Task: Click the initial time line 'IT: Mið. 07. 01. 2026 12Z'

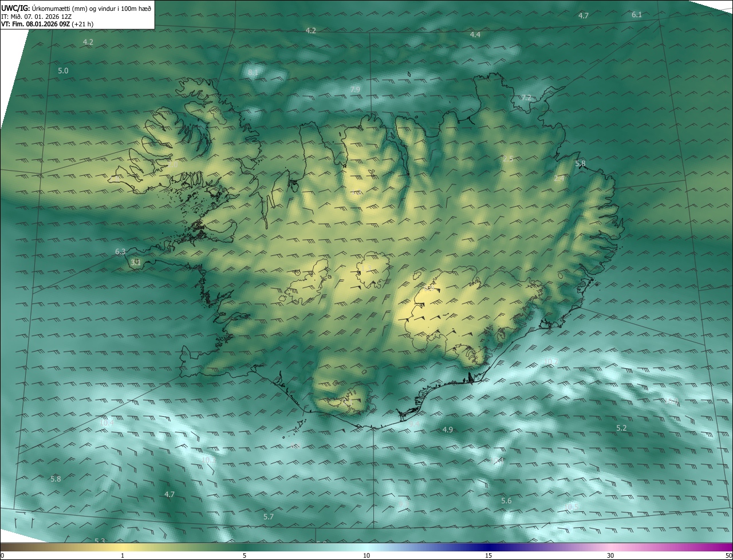Action: coord(36,16)
